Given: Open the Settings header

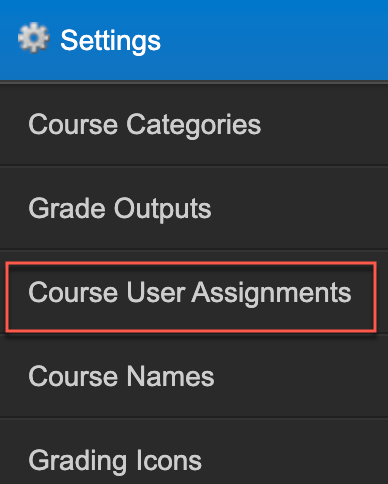Looking at the screenshot, I should pos(194,40).
